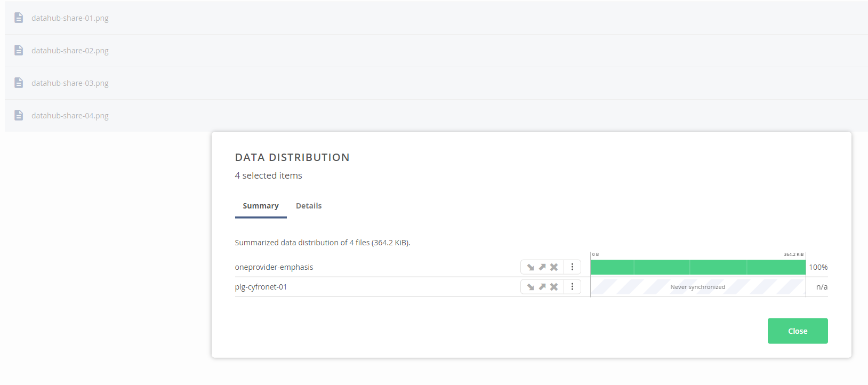The width and height of the screenshot is (868, 385).
Task: Switch to the Details tab
Action: pos(309,206)
